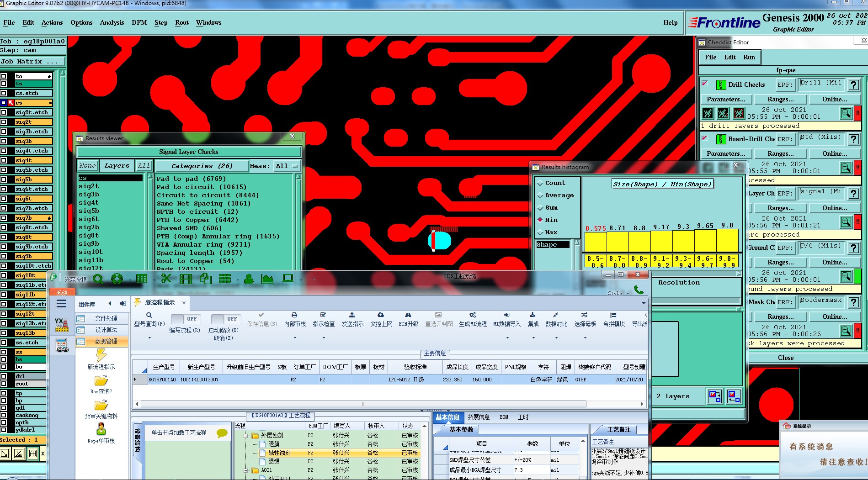Click the ECN升级 icon
This screenshot has width=868, height=480.
click(x=408, y=315)
